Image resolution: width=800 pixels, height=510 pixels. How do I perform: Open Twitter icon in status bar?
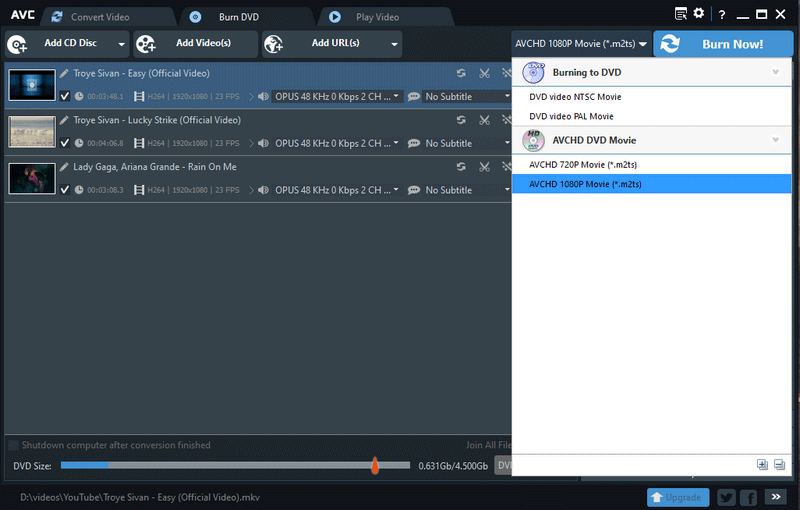coord(726,497)
